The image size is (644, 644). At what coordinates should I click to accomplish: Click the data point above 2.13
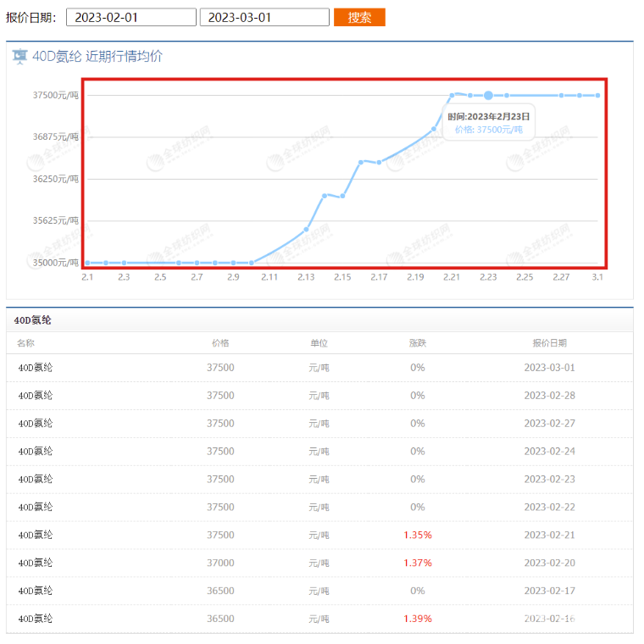pos(306,229)
